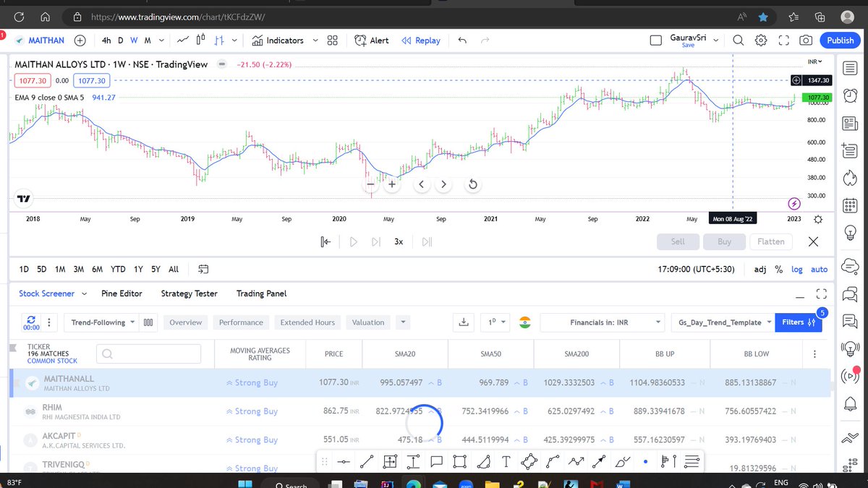Step replay forward one bar
This screenshot has width=868, height=488.
pyautogui.click(x=375, y=241)
